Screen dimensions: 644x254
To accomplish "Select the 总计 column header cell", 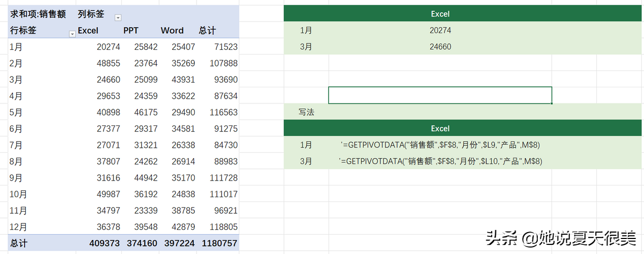I will [x=207, y=31].
